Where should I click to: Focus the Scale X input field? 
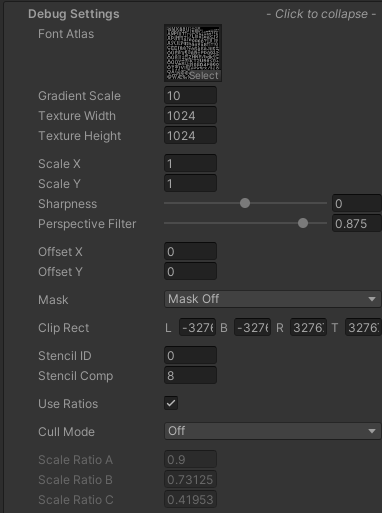190,164
